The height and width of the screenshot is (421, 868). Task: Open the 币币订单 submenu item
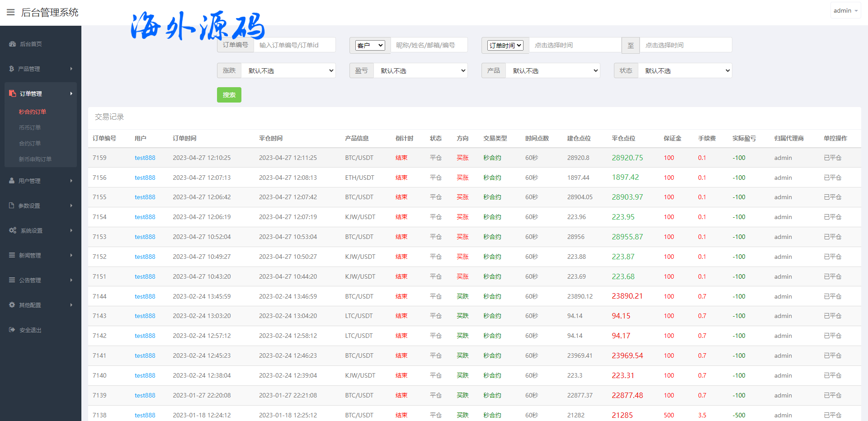[30, 127]
